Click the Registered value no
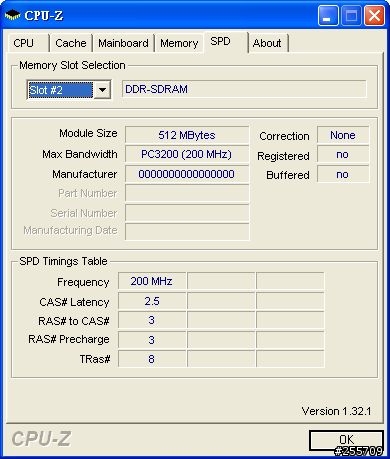The image size is (390, 459). point(343,154)
